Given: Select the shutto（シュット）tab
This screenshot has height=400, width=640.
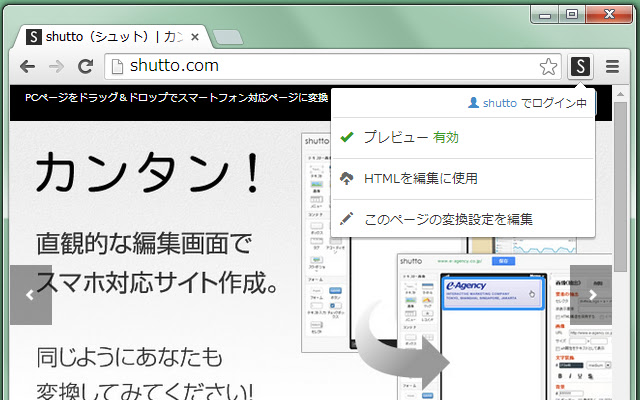Looking at the screenshot, I should [x=112, y=37].
